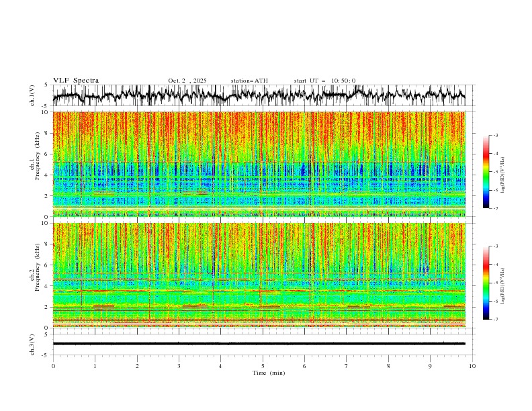Viewport: 532px width, 411px height.
Task: Click the "start UT = 10:50:0" text
Action: [324, 81]
